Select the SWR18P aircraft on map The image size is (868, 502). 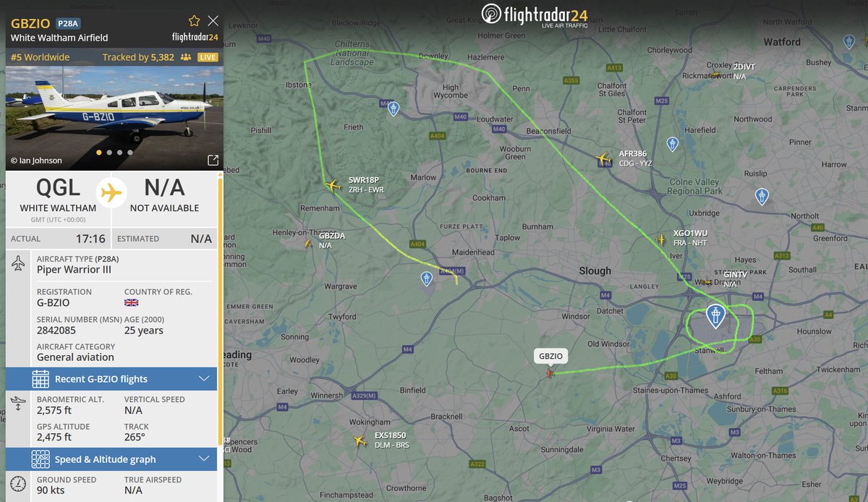tap(333, 186)
